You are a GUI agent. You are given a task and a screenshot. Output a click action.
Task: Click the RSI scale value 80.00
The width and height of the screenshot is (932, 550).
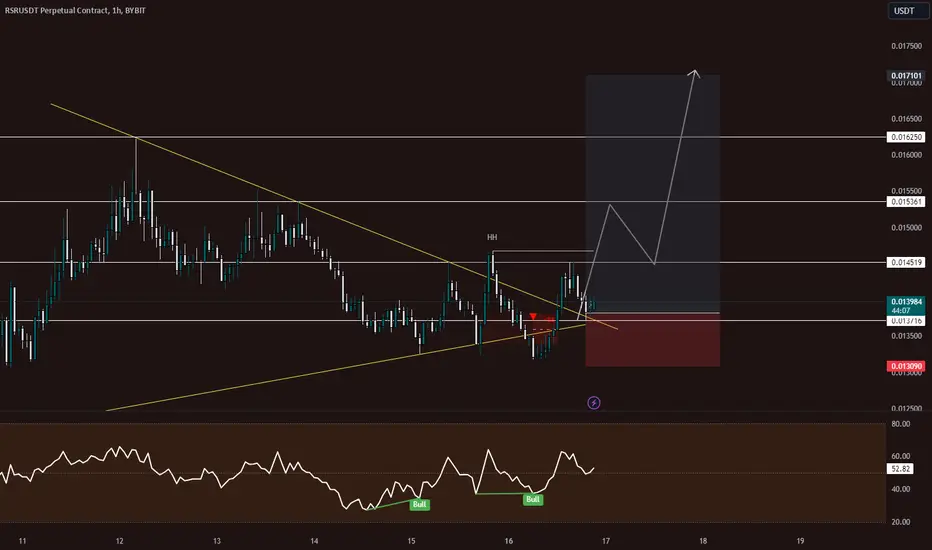tap(900, 424)
